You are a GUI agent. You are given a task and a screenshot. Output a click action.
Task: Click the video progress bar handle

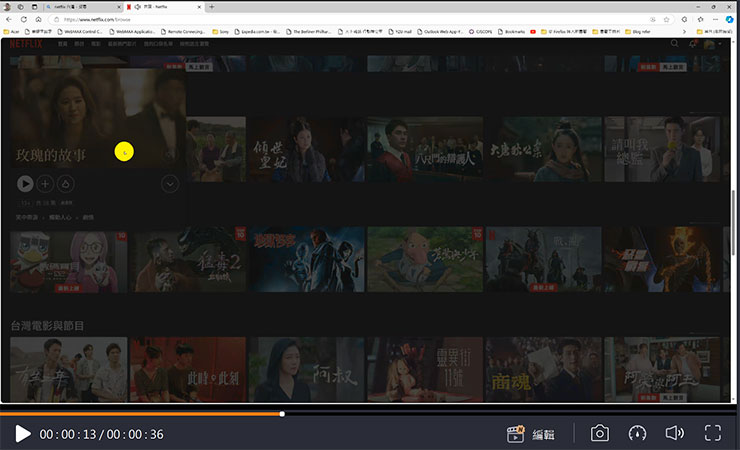coord(282,413)
